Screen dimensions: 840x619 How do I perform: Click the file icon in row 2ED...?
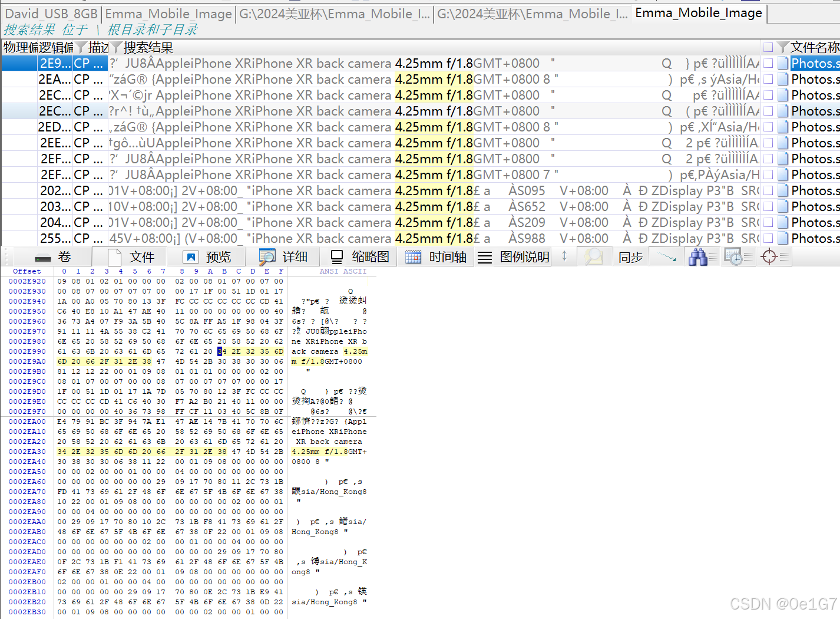(783, 127)
